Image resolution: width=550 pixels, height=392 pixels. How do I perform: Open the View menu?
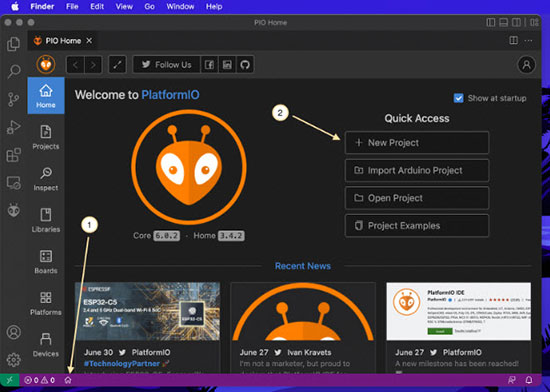click(124, 7)
